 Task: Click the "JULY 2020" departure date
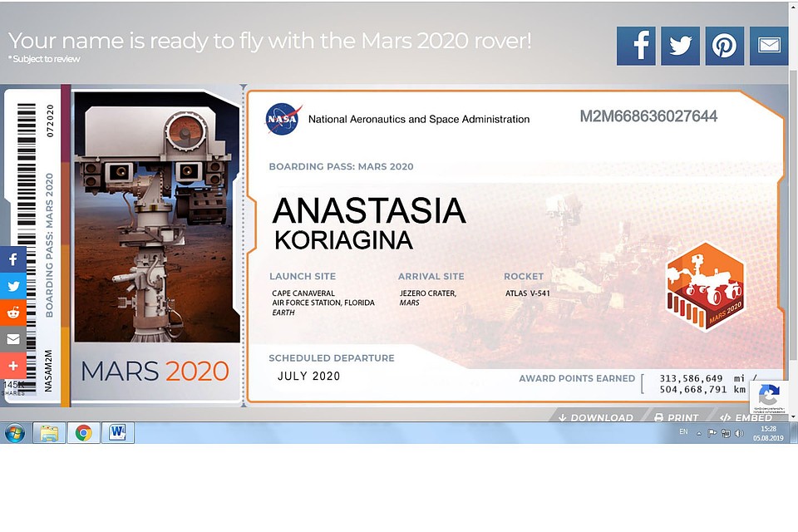tap(309, 377)
